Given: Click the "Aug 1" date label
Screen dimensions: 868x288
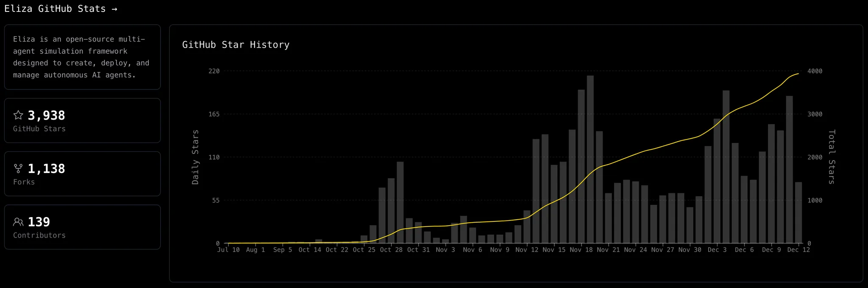Looking at the screenshot, I should 256,250.
